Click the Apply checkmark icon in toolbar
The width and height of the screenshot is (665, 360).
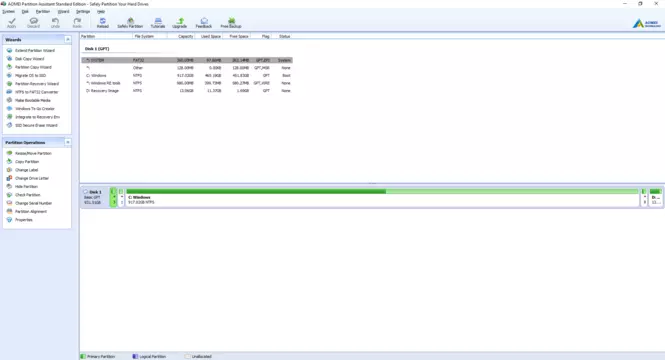pos(11,21)
